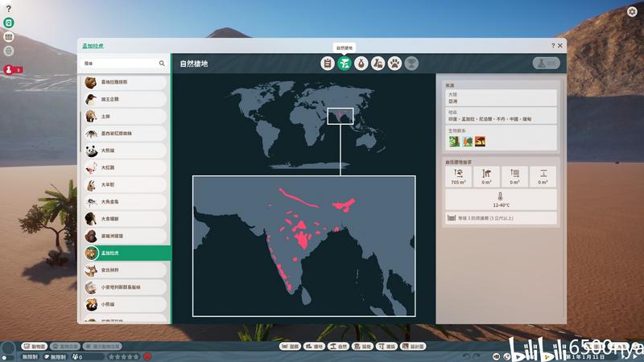This screenshot has width=644, height=362.
Task: Open the food and nutrition tab icon
Action: tap(361, 64)
